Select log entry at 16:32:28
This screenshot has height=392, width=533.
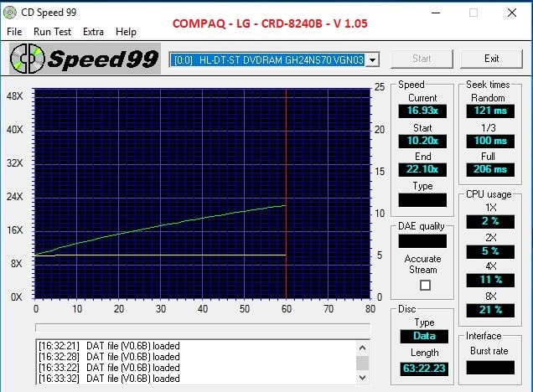click(109, 357)
